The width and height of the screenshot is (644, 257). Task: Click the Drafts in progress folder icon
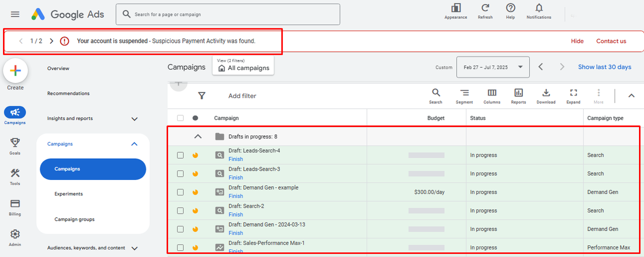[219, 137]
